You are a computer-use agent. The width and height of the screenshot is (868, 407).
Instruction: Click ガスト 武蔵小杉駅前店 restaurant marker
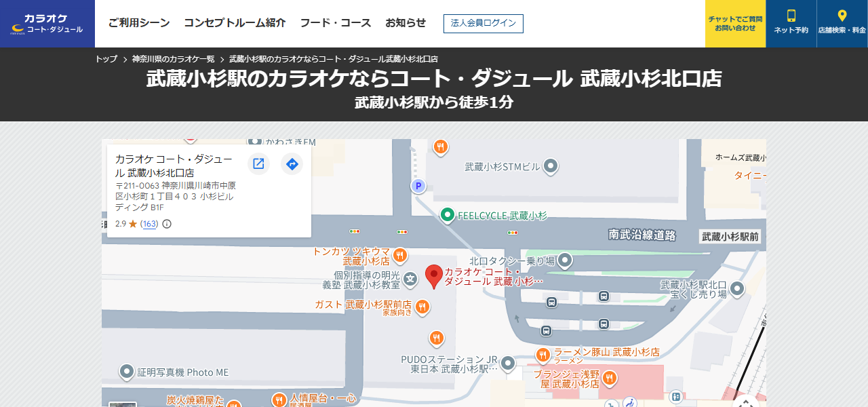pyautogui.click(x=422, y=307)
